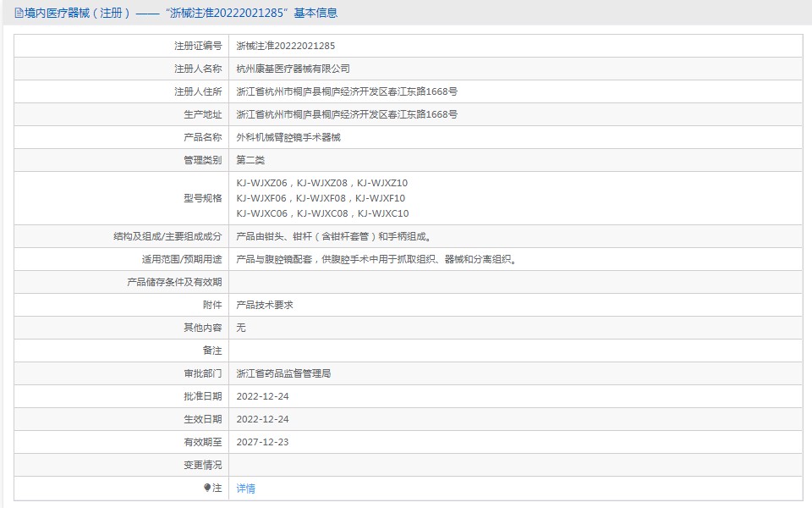Screen dimensions: 812x508
Task: Select attachment value 产品技术要求
Action: click(x=264, y=305)
